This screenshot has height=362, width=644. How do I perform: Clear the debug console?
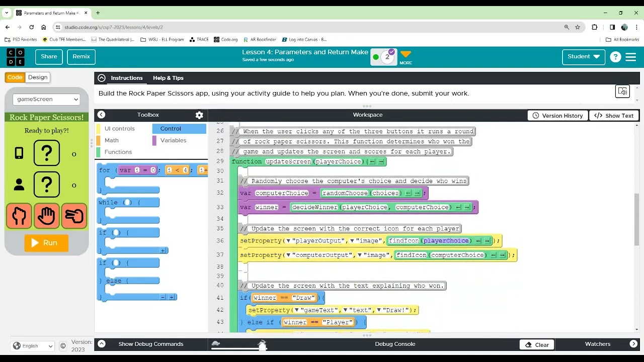[537, 345]
